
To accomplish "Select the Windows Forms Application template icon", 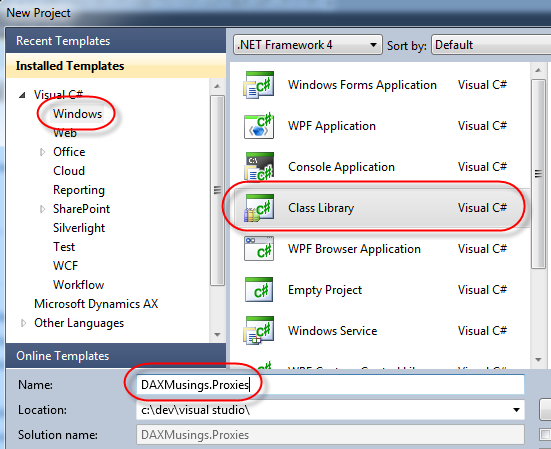I will (x=259, y=85).
